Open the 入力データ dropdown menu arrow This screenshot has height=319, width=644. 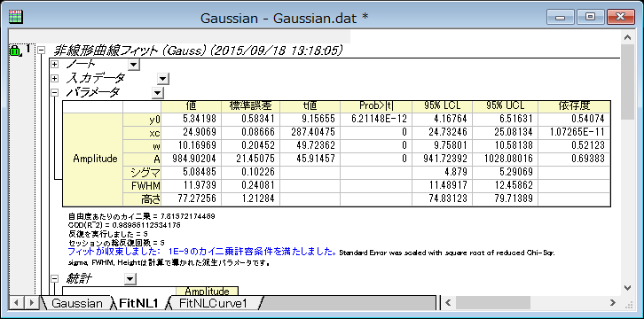click(163, 79)
